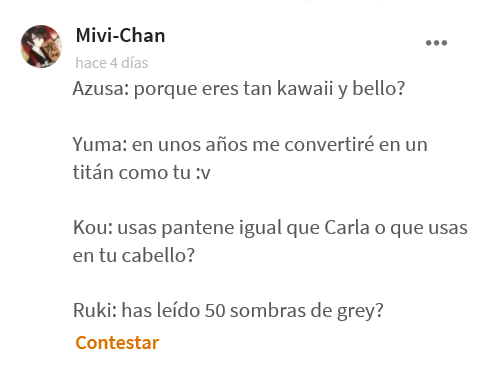Click the Ruki question comment line

(228, 311)
